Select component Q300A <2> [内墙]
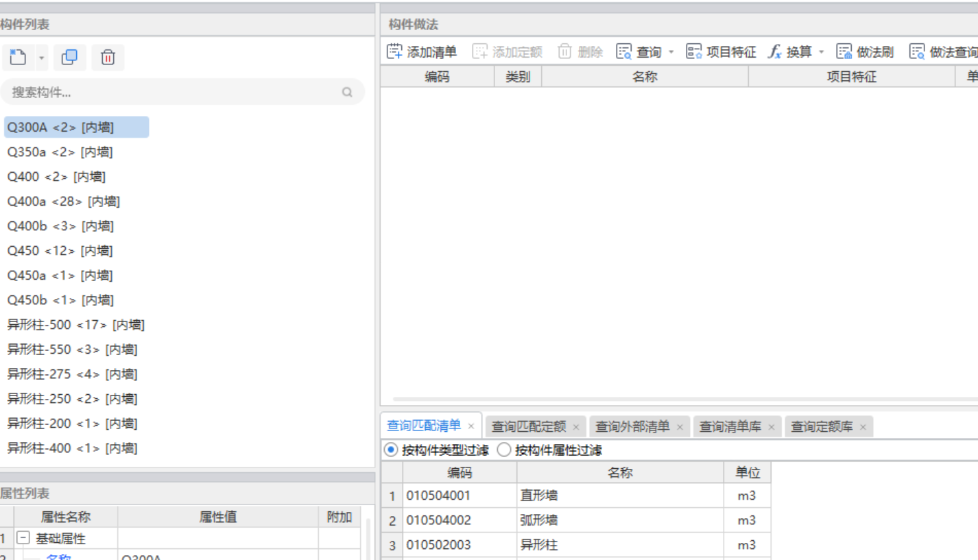Image resolution: width=978 pixels, height=560 pixels. (76, 127)
